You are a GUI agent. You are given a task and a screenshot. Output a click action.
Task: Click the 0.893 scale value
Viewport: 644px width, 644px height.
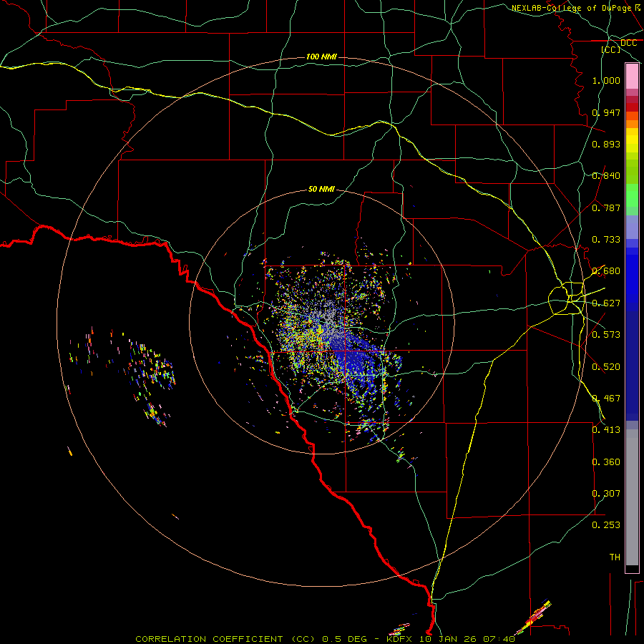tap(606, 144)
